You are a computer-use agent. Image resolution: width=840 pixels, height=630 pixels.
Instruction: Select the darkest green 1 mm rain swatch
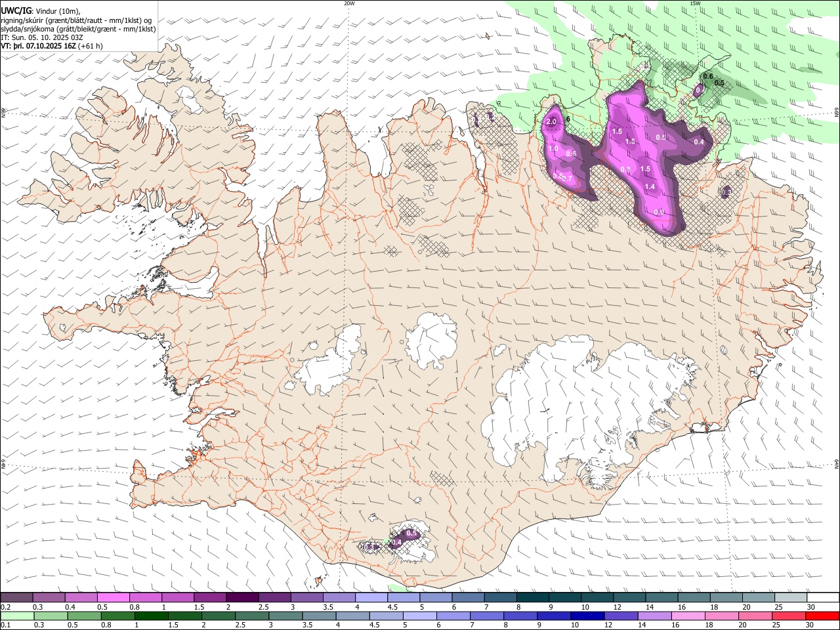[x=151, y=616]
